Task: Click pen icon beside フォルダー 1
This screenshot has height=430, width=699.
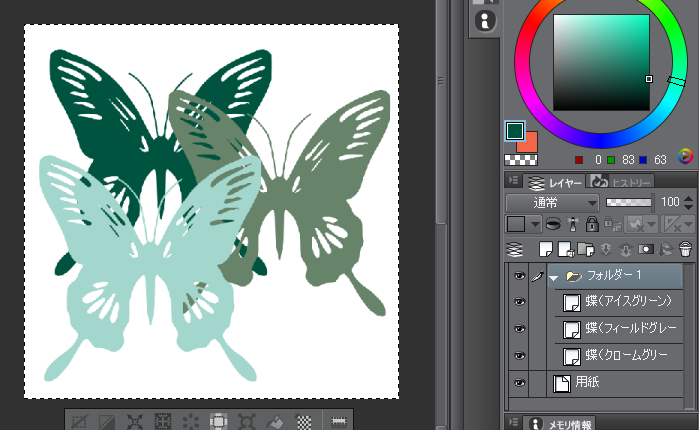Action: click(537, 276)
